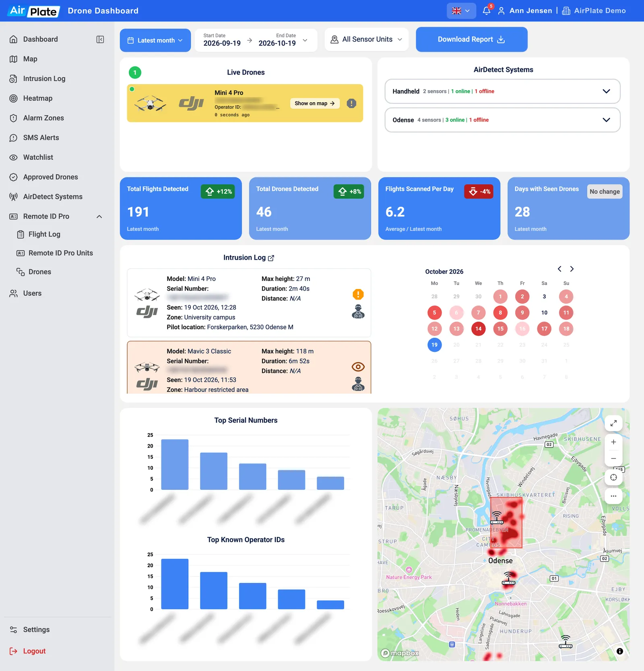This screenshot has height=671, width=644.
Task: Open Heatmap in the sidebar
Action: click(38, 98)
